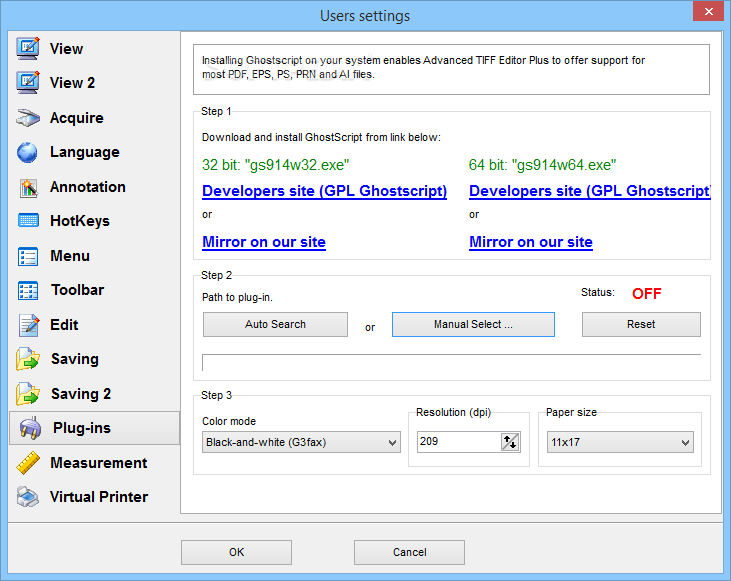
Task: Open Saving 2 settings category
Action: pyautogui.click(x=81, y=394)
